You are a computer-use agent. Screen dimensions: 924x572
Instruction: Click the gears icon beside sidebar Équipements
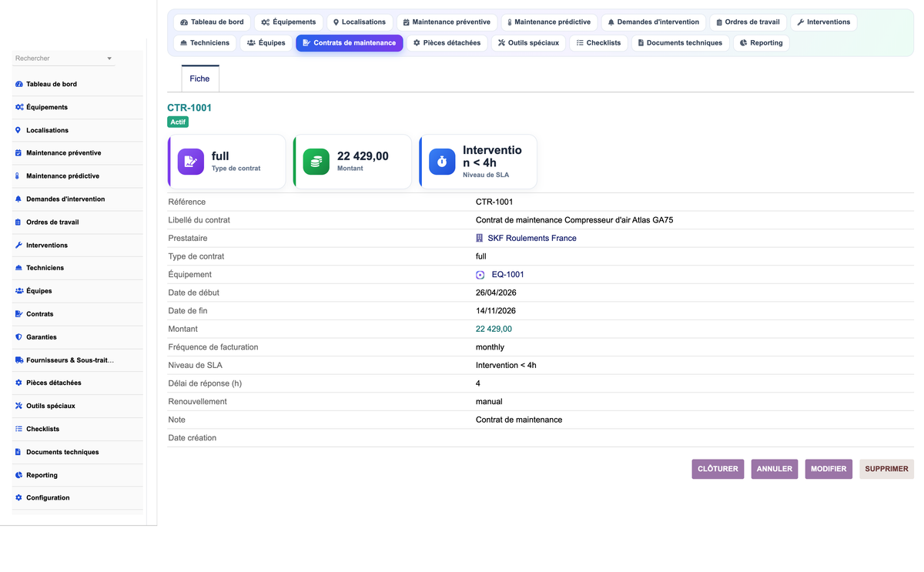pyautogui.click(x=19, y=107)
